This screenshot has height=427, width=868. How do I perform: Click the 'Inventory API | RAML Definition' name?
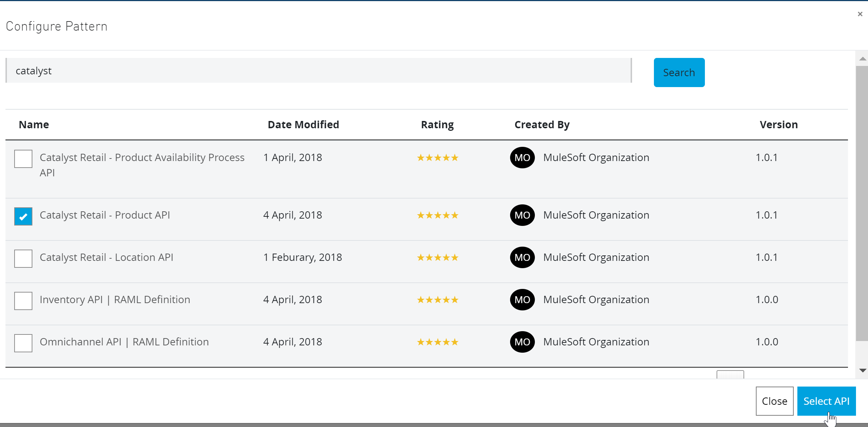[115, 299]
